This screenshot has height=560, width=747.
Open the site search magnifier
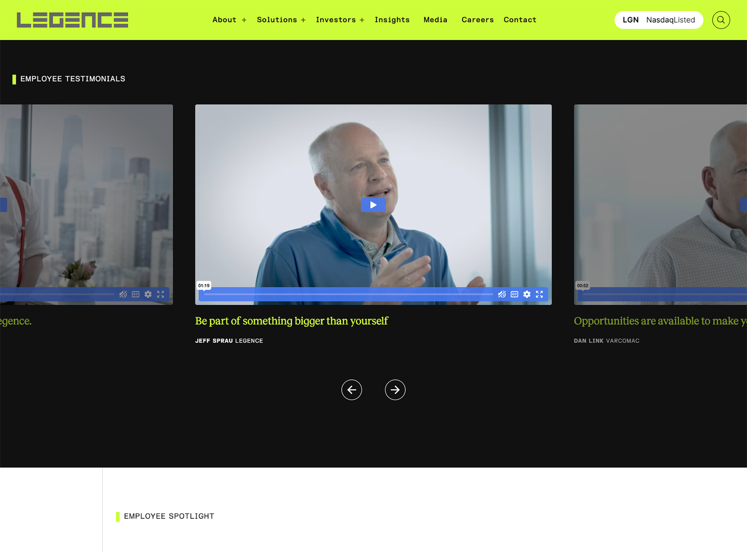click(x=721, y=20)
